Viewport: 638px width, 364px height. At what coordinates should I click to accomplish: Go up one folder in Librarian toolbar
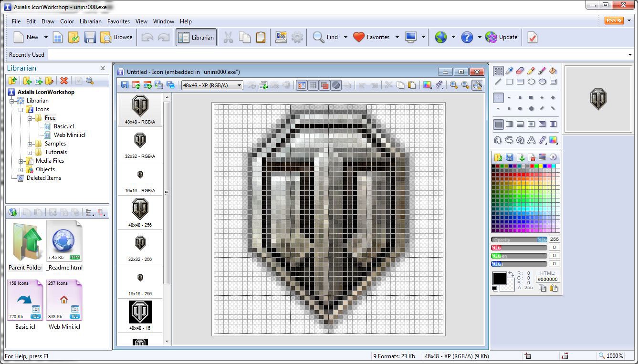pyautogui.click(x=13, y=81)
